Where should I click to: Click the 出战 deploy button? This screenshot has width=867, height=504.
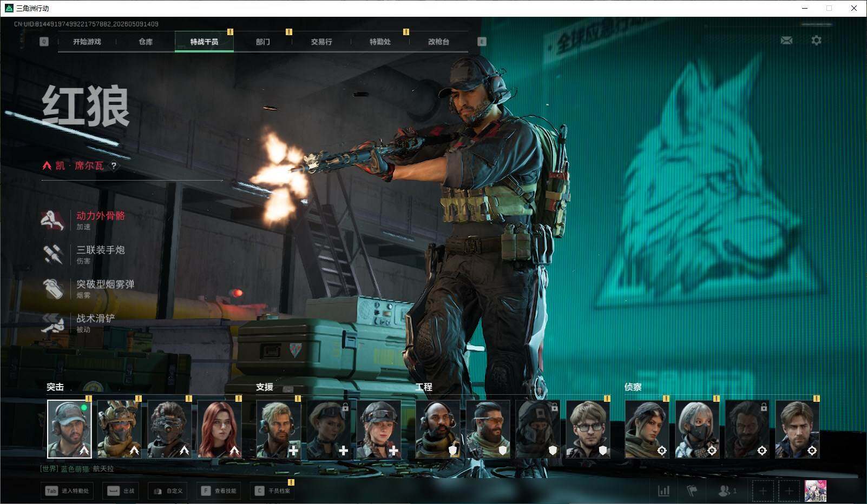tap(121, 491)
